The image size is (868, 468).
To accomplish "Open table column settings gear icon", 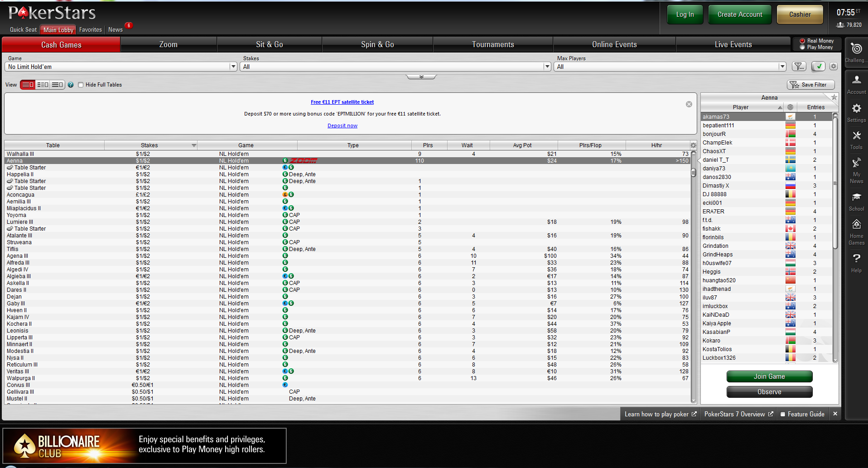I will tap(693, 145).
